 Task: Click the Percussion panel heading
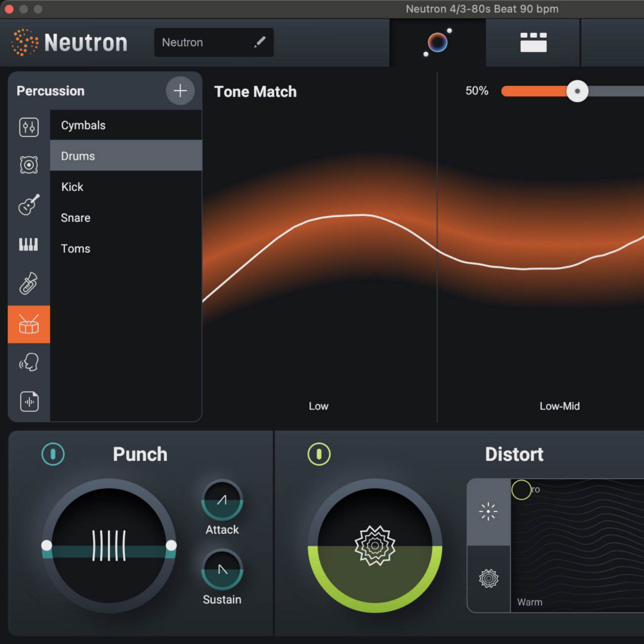(x=50, y=91)
